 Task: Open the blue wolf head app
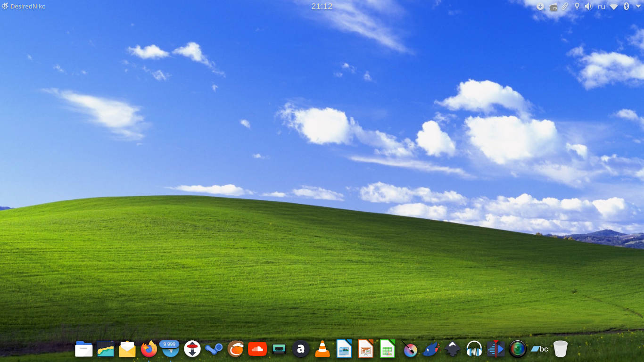click(x=431, y=349)
